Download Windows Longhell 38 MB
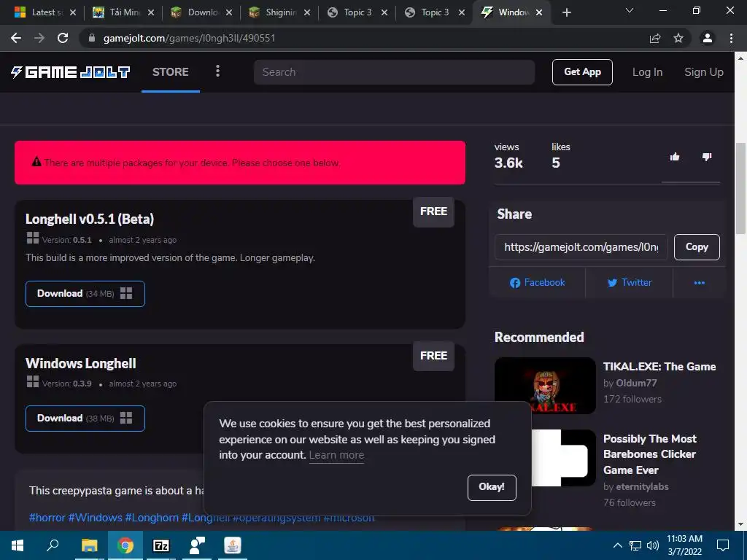 click(85, 419)
